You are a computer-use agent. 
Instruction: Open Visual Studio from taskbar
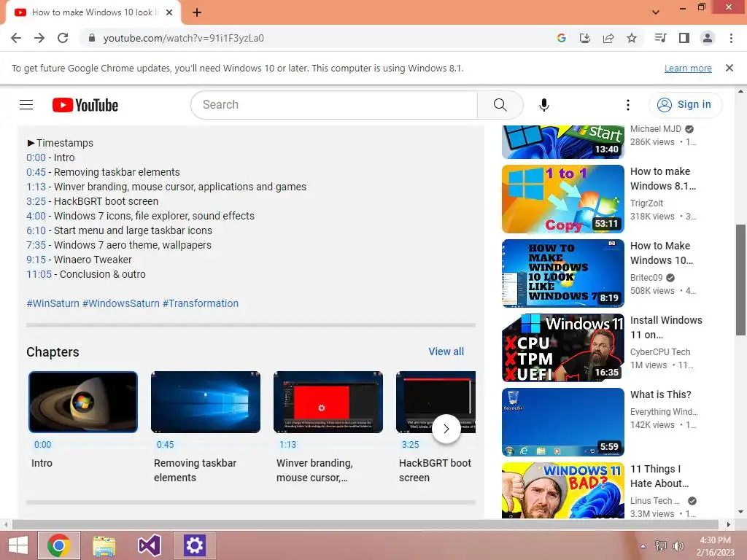click(149, 545)
